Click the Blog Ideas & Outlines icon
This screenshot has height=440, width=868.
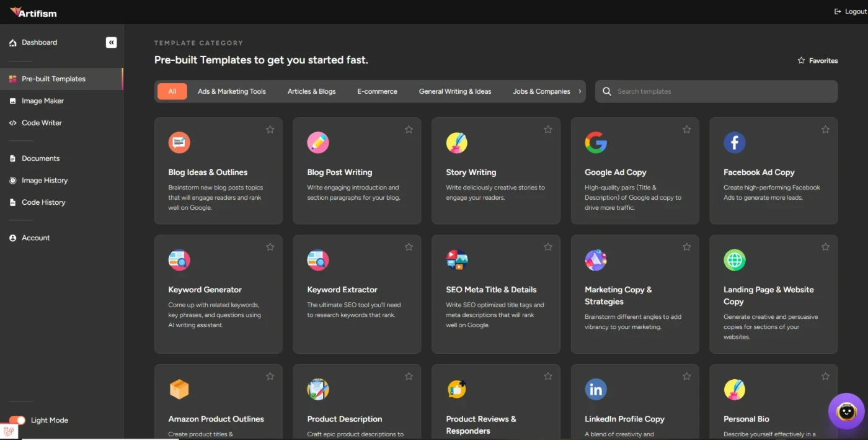pyautogui.click(x=179, y=143)
